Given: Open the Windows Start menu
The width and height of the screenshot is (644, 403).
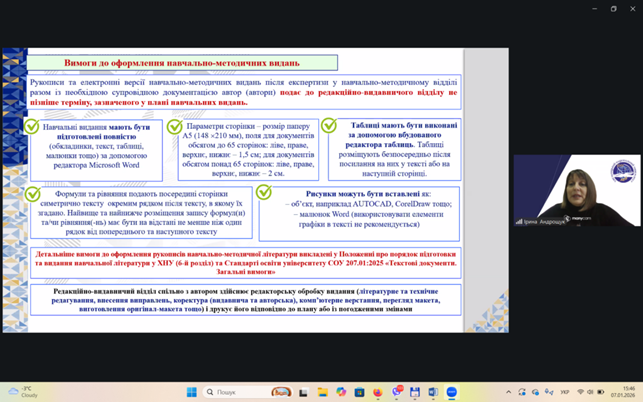Looking at the screenshot, I should 191,392.
